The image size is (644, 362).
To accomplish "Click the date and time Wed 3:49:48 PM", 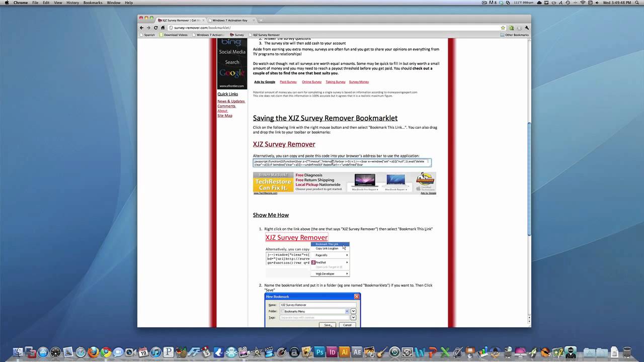I will click(x=617, y=3).
